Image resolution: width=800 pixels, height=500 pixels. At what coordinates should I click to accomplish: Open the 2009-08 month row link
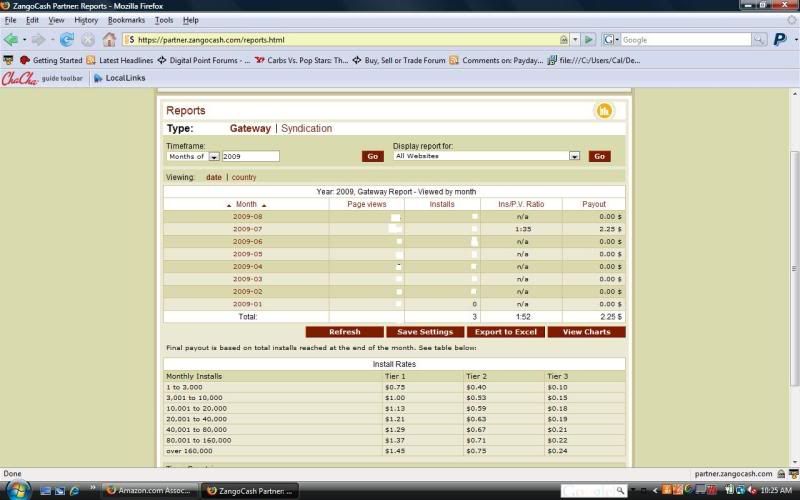pyautogui.click(x=247, y=216)
